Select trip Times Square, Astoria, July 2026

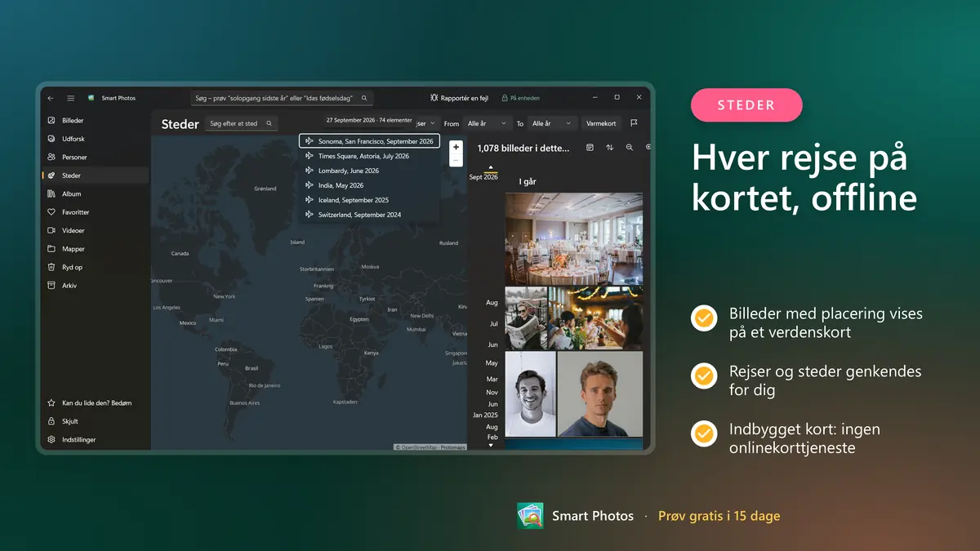pyautogui.click(x=370, y=156)
